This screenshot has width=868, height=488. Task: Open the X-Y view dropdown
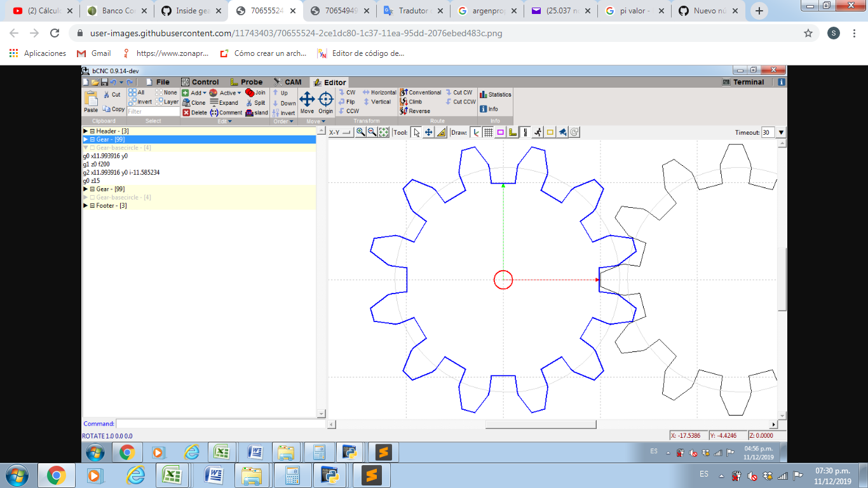[x=340, y=132]
